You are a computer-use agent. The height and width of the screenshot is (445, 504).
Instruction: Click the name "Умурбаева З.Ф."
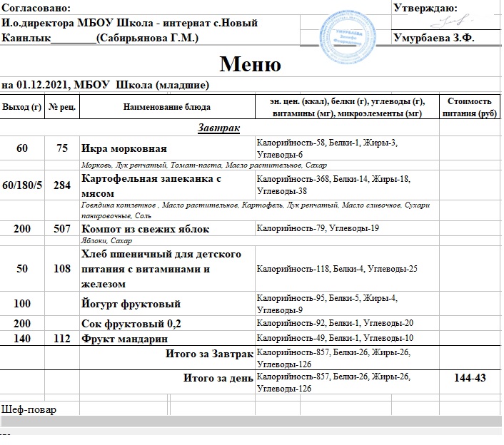click(x=434, y=38)
